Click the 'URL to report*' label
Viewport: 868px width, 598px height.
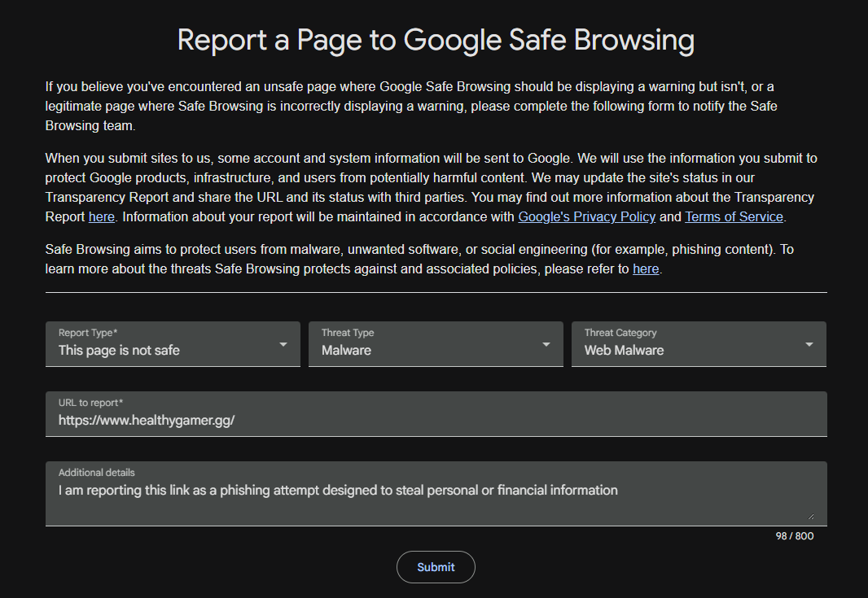pos(90,403)
